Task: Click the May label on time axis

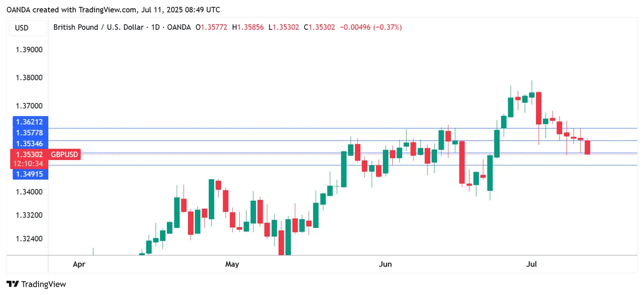Action: point(232,264)
